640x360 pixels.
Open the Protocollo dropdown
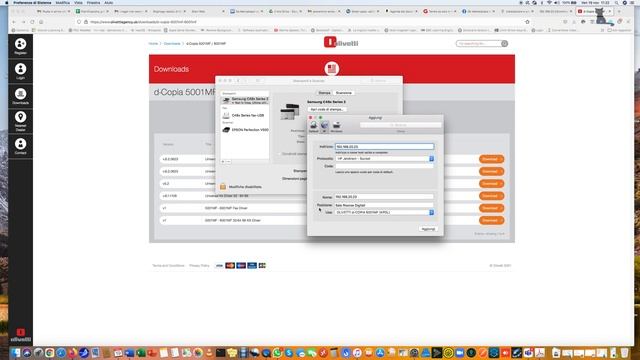(384, 158)
